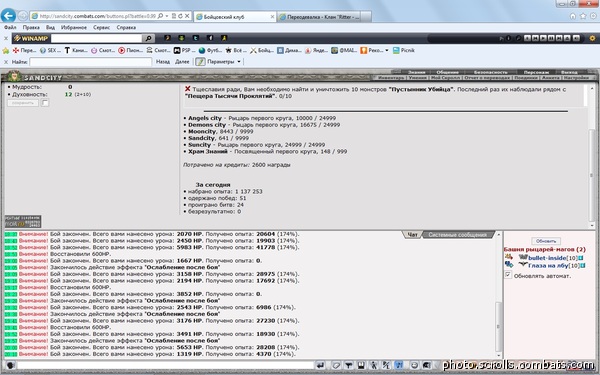Screen dimensions: 600x375
Task: Open the 'Избранное' menu
Action: [74, 28]
